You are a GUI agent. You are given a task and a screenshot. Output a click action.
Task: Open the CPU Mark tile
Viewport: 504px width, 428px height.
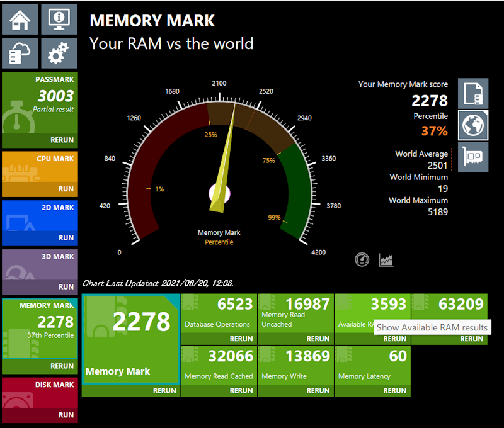coord(40,167)
